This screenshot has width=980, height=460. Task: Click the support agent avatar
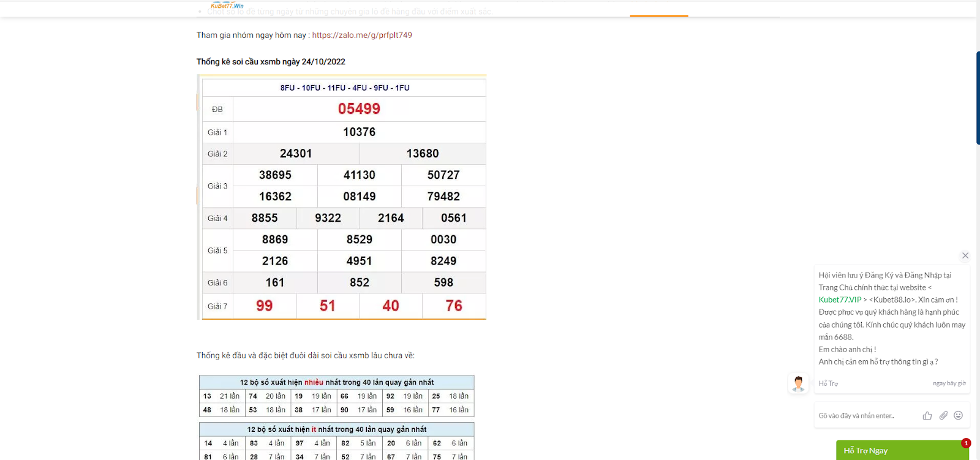(798, 384)
